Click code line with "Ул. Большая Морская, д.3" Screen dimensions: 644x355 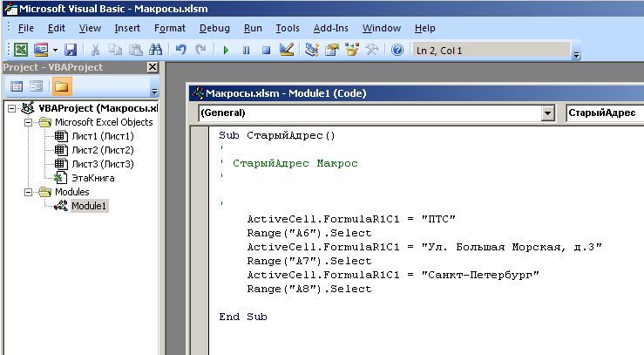coord(424,247)
